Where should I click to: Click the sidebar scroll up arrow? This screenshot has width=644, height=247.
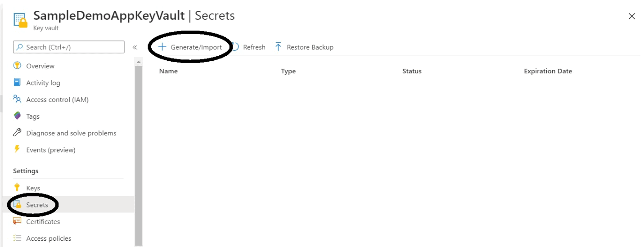139,61
